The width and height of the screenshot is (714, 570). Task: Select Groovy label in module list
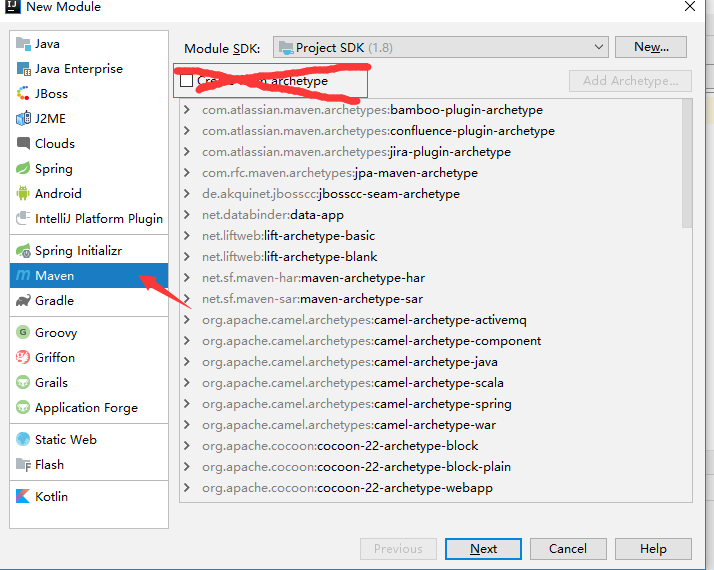click(56, 333)
